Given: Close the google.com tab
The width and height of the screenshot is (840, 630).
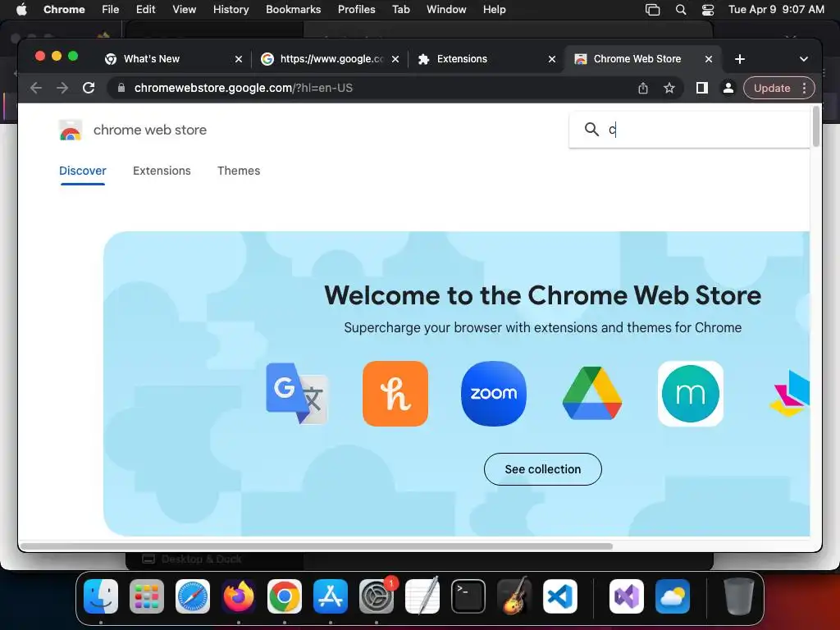Looking at the screenshot, I should (x=395, y=59).
